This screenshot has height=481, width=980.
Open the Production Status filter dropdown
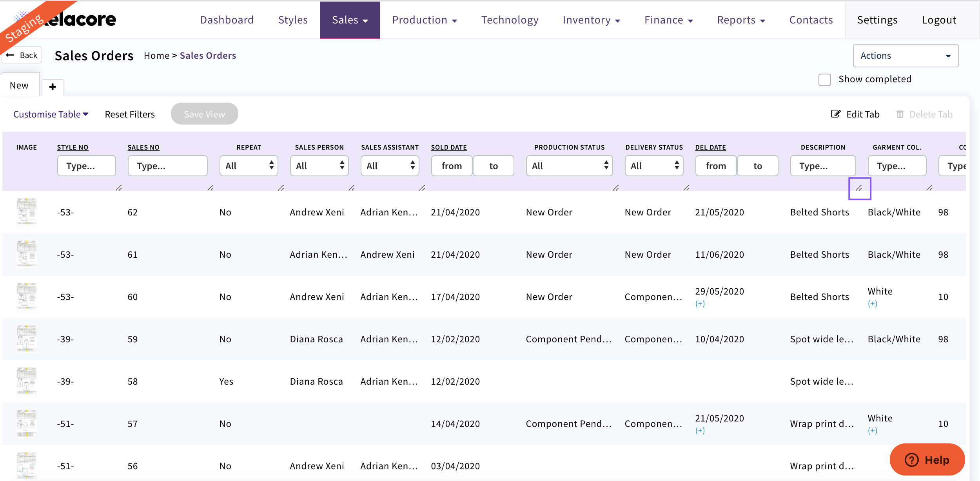coord(569,166)
